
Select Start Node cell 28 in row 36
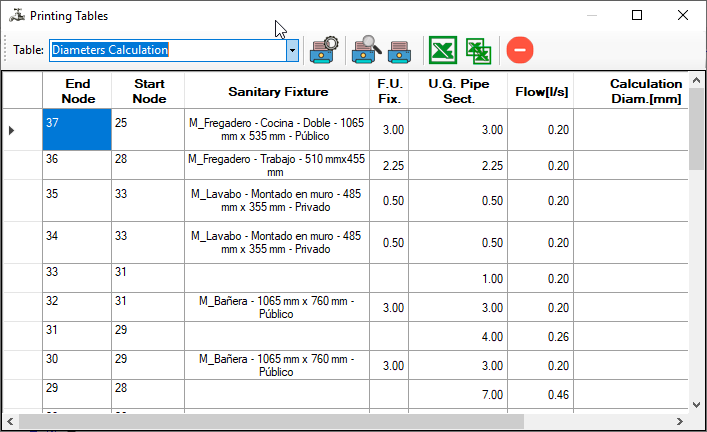[148, 165]
